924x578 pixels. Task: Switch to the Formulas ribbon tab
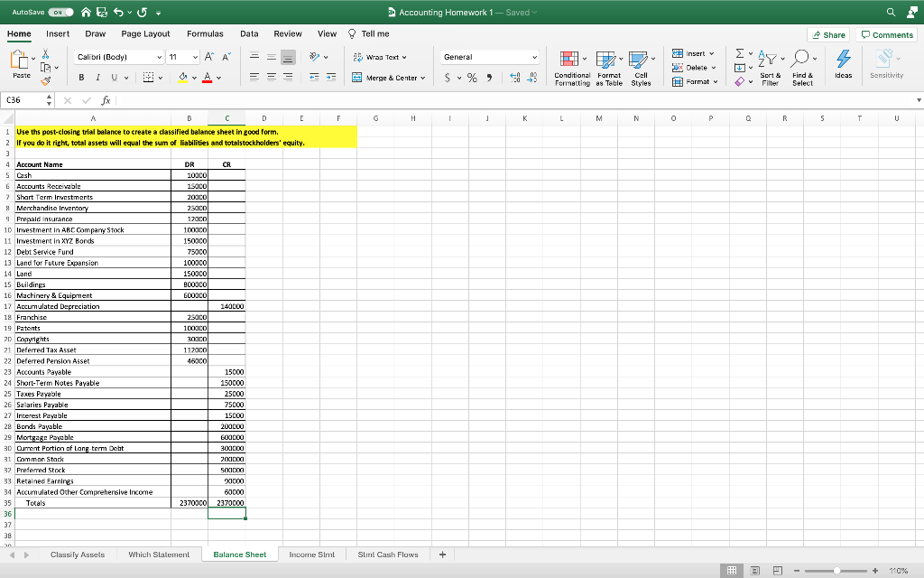205,33
